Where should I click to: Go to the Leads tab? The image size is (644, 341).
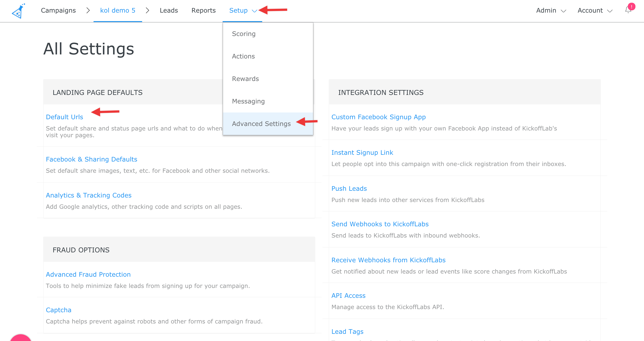coord(169,11)
